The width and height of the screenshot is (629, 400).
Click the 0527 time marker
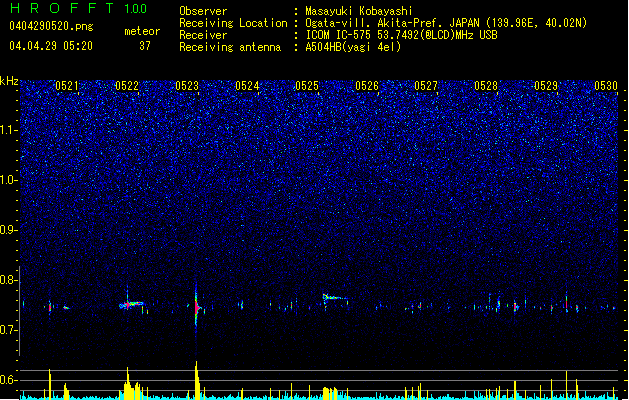coord(426,86)
